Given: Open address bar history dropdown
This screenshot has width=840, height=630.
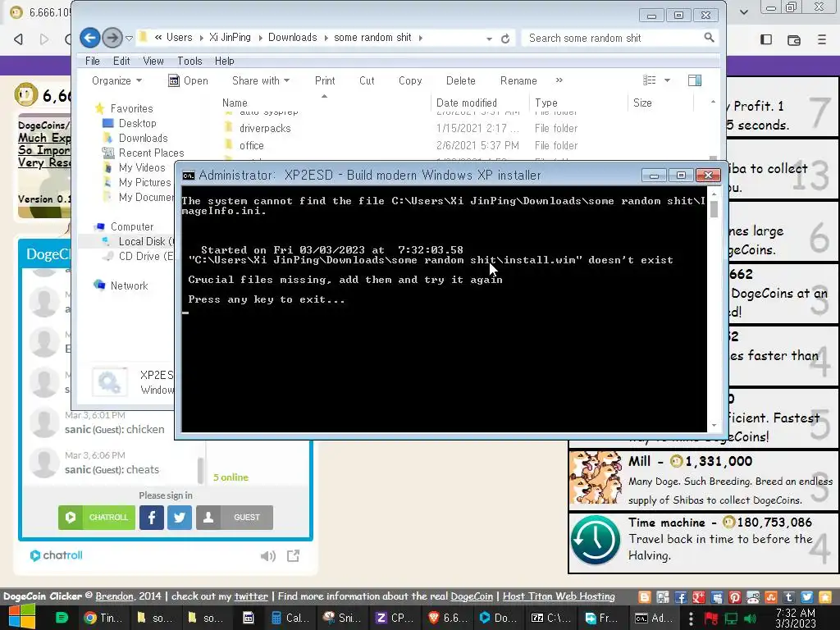Looking at the screenshot, I should (x=489, y=39).
